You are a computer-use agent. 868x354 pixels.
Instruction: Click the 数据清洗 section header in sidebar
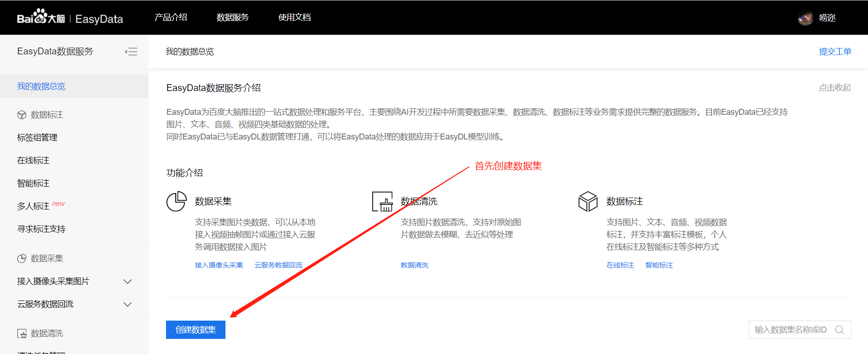pyautogui.click(x=47, y=333)
